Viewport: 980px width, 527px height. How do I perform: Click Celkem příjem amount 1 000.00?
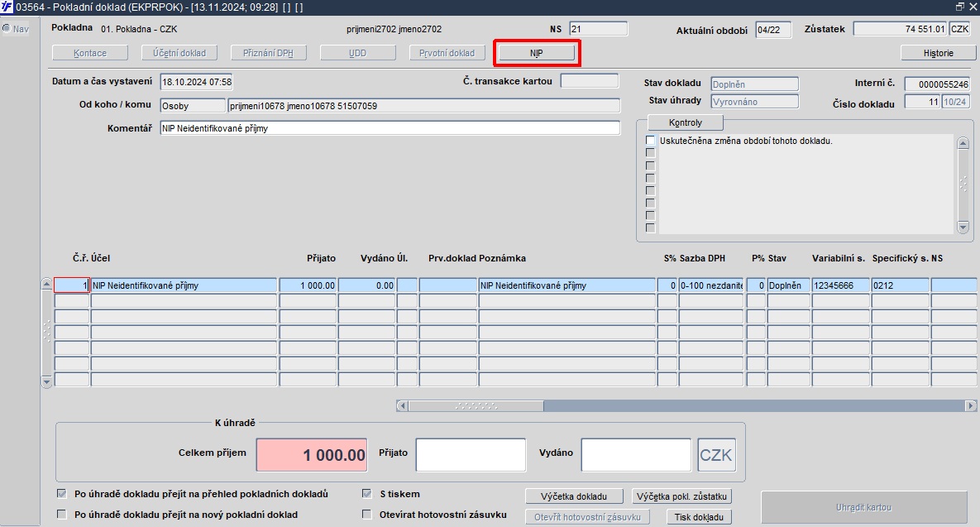coord(312,455)
